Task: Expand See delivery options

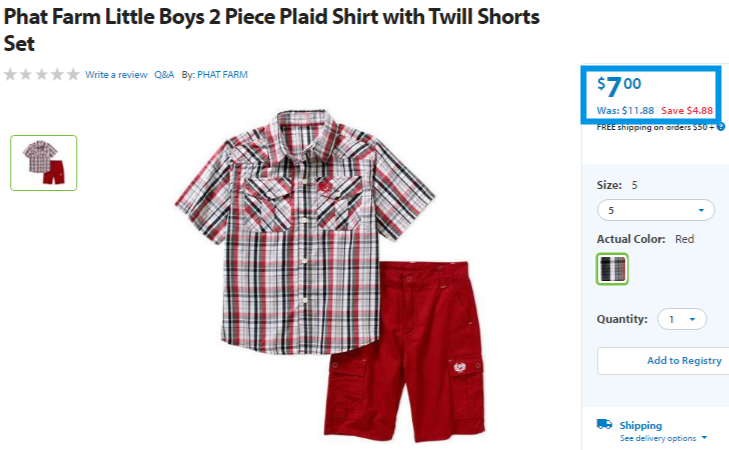Action: click(663, 438)
